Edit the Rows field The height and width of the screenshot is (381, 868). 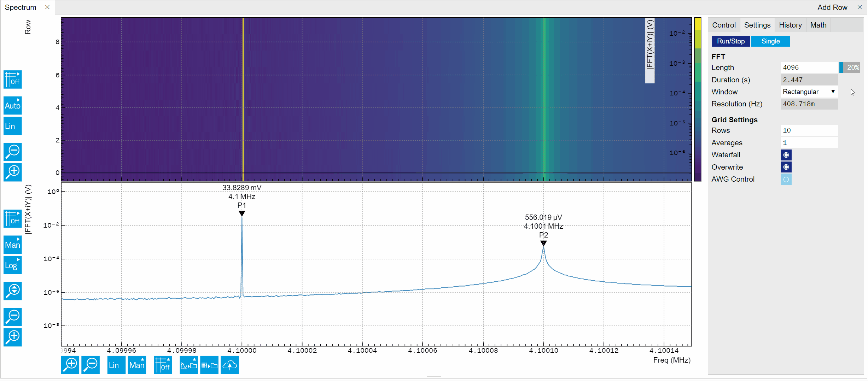(809, 130)
